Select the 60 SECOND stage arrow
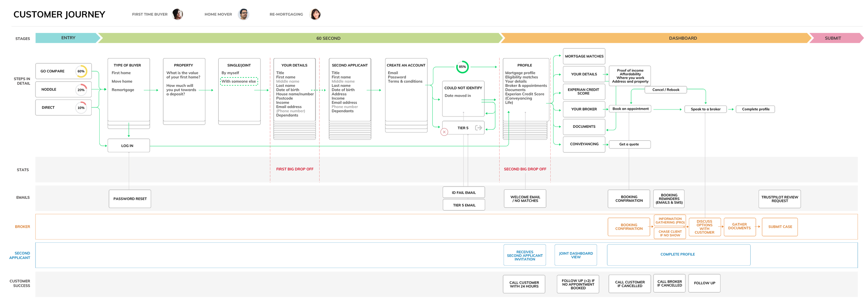 (300, 38)
